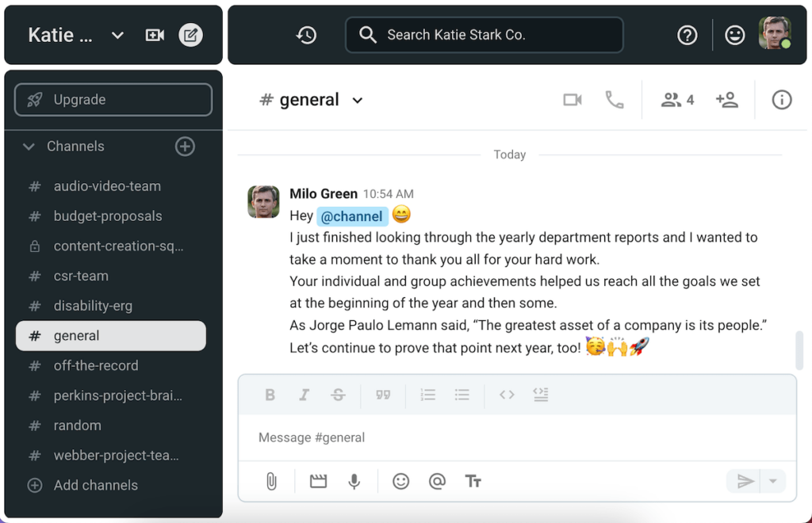Open the history clock icon
This screenshot has height=523, width=812.
(307, 35)
